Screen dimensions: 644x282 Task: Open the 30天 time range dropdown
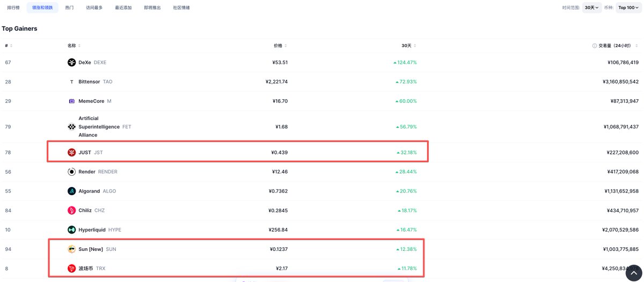pos(591,8)
